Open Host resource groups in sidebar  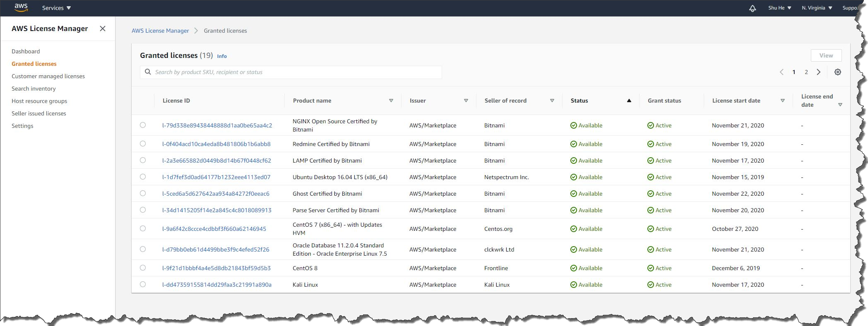[x=39, y=101]
